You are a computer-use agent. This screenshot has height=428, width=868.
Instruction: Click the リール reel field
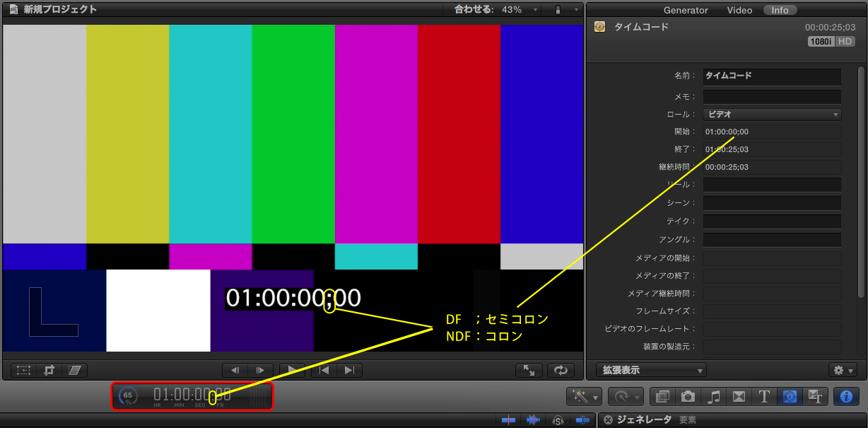point(772,185)
